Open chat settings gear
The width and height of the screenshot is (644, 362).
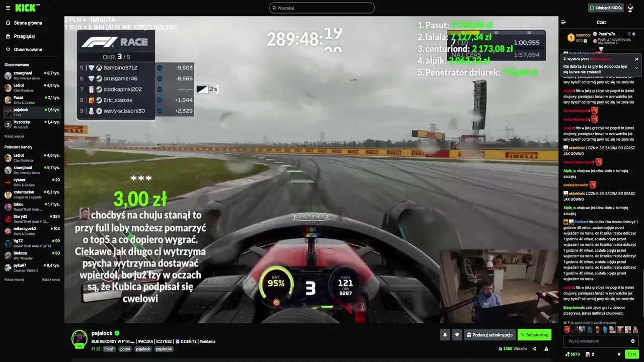[619, 354]
